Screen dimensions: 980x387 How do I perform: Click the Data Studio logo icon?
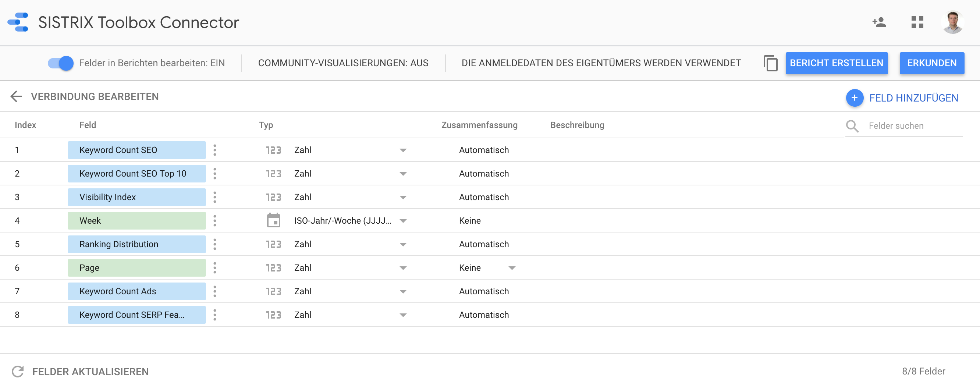pos(18,22)
